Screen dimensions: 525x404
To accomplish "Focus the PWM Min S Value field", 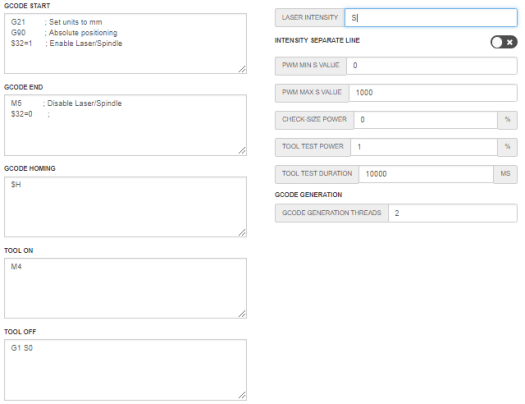I will pyautogui.click(x=432, y=66).
